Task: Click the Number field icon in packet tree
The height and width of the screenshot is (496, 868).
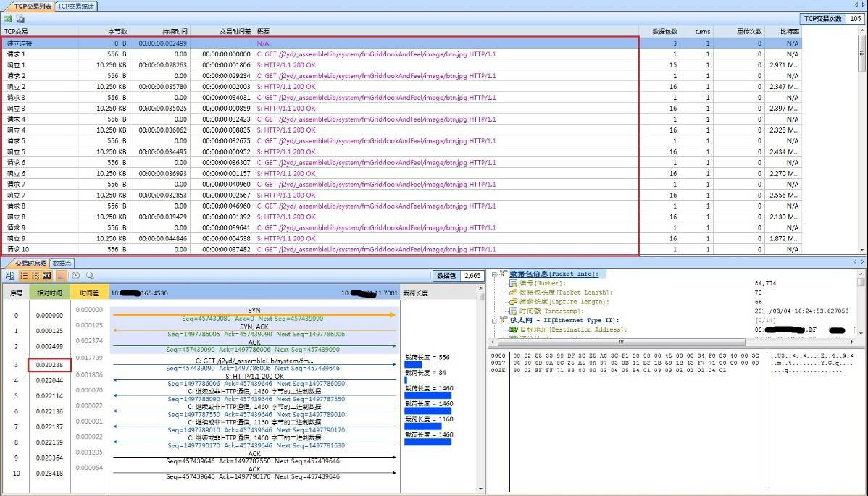Action: (513, 283)
